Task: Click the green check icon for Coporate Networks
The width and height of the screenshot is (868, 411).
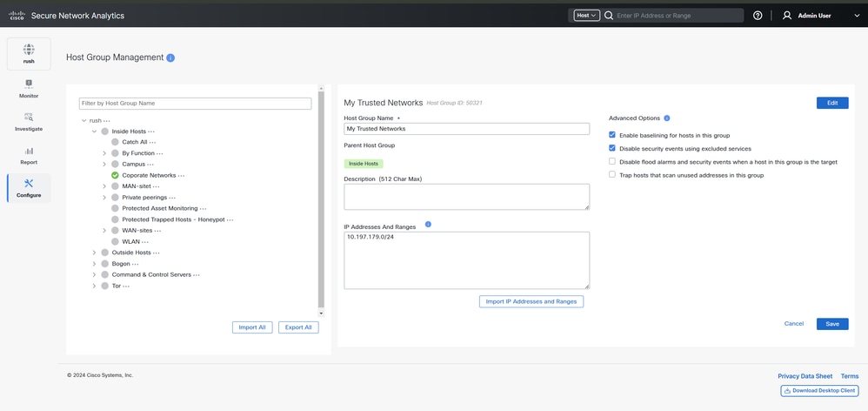Action: tap(115, 175)
